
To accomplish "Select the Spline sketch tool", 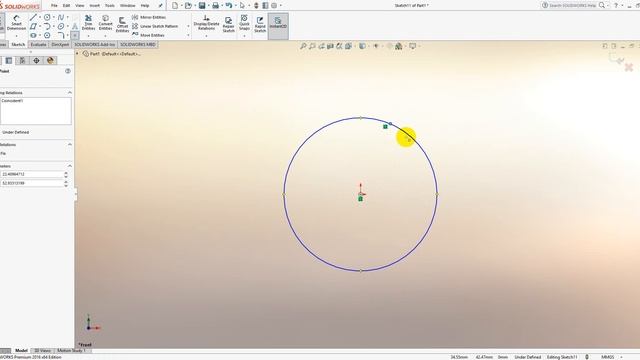I will [61, 17].
